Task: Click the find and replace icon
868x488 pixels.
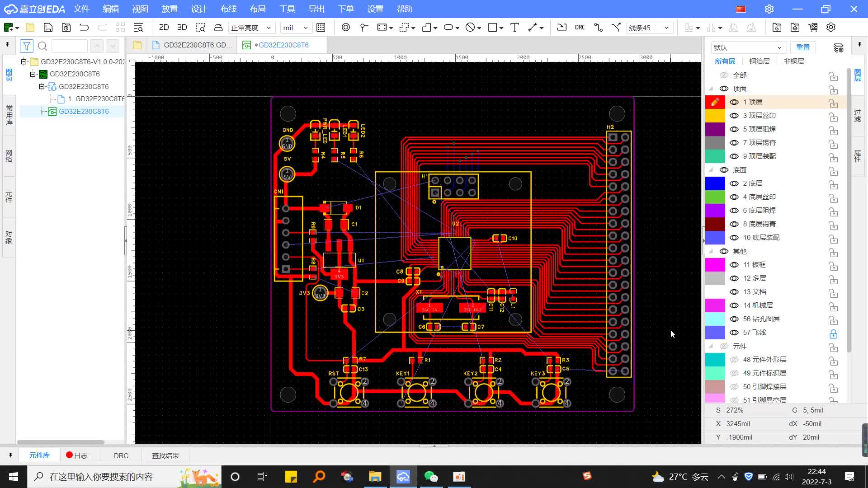Action: coord(138,28)
